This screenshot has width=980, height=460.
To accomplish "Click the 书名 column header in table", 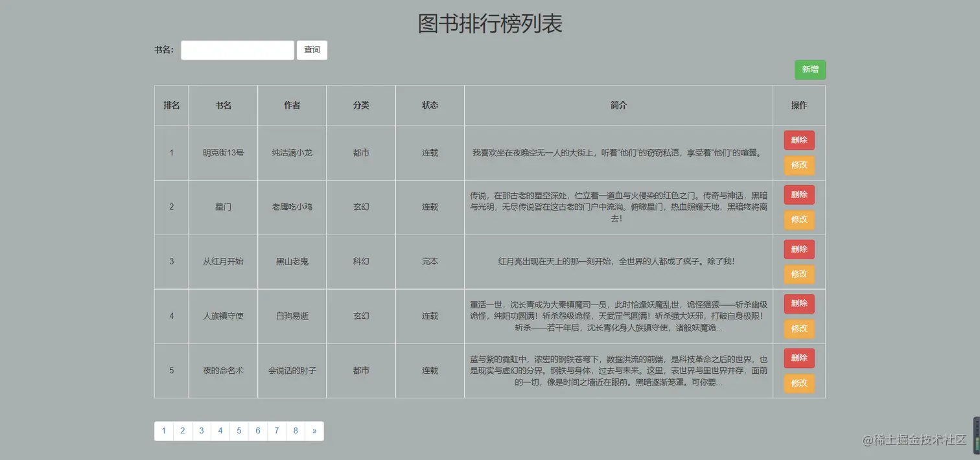I will pos(224,105).
